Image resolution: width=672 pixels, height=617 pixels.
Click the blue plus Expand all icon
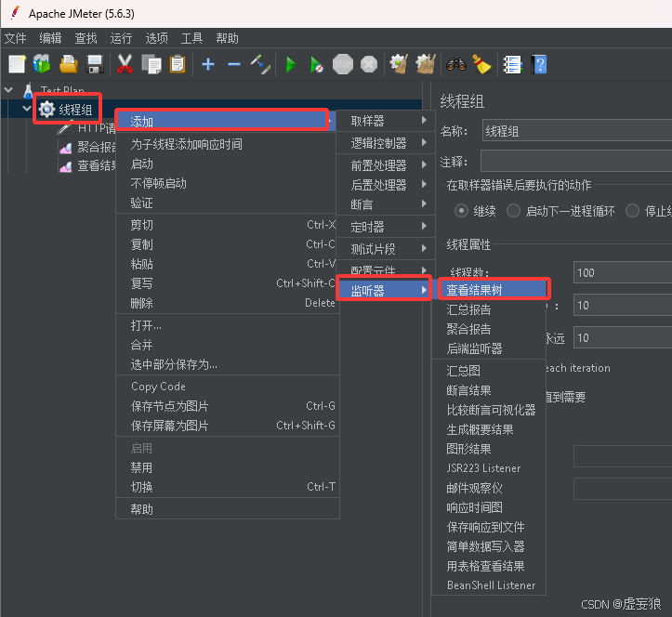208,65
